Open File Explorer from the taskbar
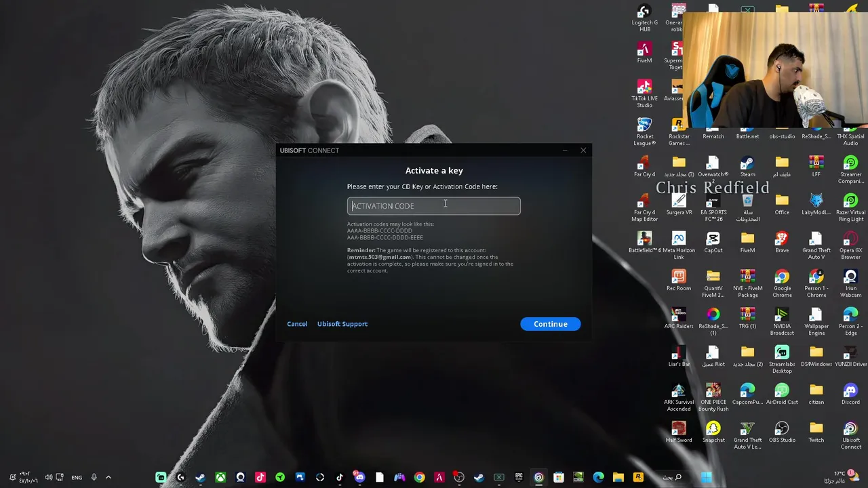This screenshot has height=488, width=868. 618,477
